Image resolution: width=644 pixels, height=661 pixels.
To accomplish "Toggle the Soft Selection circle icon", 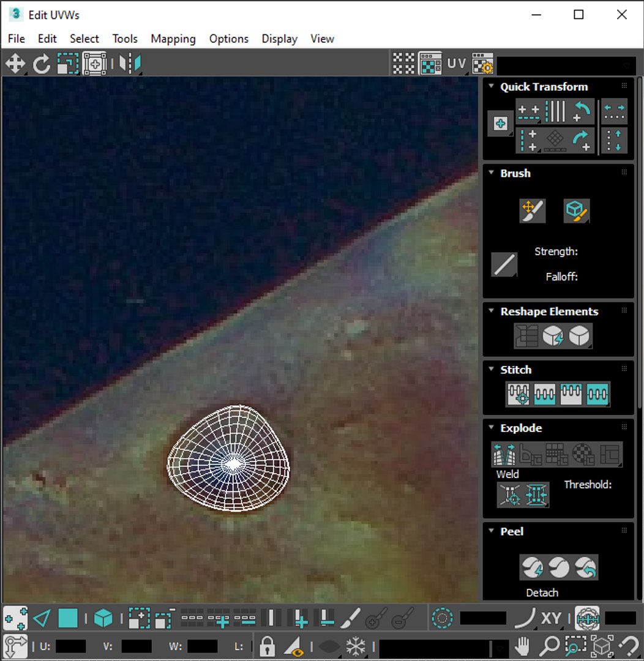I will click(x=443, y=618).
